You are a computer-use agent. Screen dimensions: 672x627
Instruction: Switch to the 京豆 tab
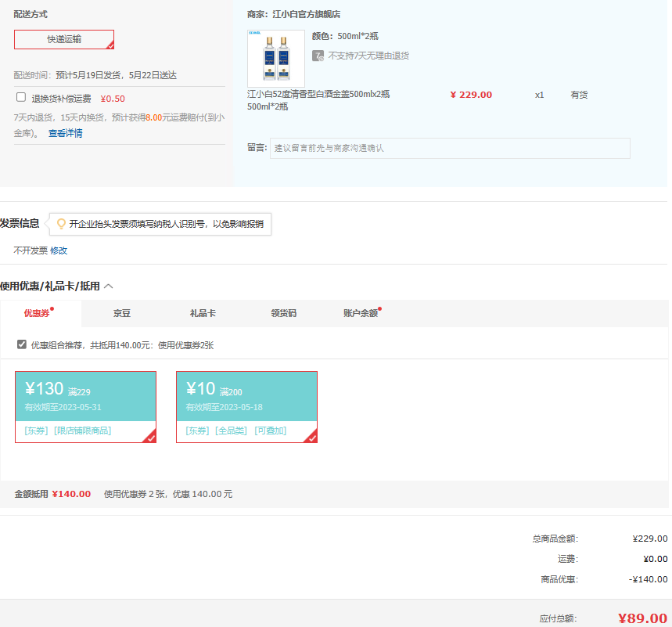(122, 313)
